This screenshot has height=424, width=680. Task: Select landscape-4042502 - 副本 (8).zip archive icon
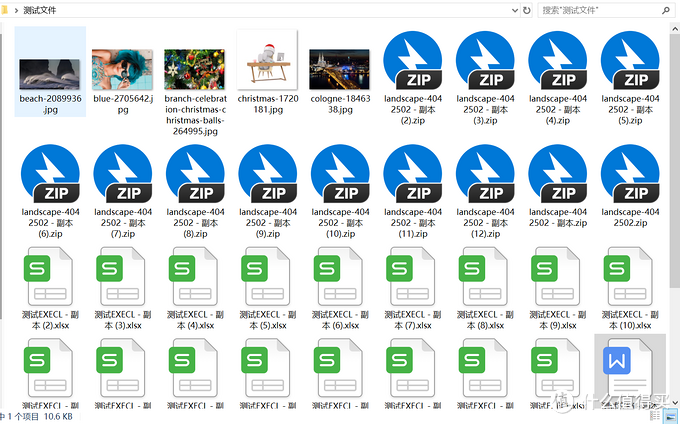click(195, 173)
